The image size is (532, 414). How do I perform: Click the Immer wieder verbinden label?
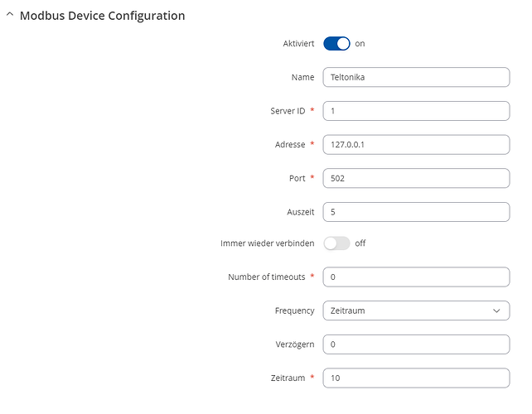268,243
